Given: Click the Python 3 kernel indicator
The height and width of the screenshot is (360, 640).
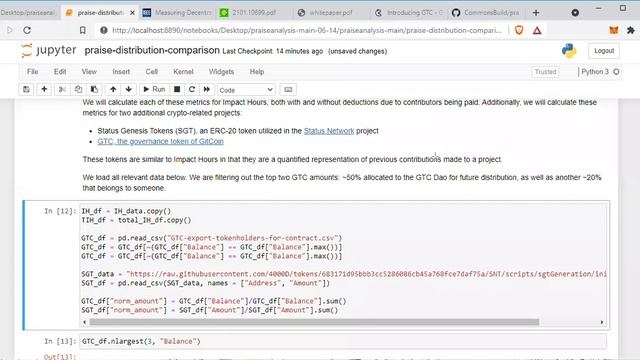Looking at the screenshot, I should (600, 72).
